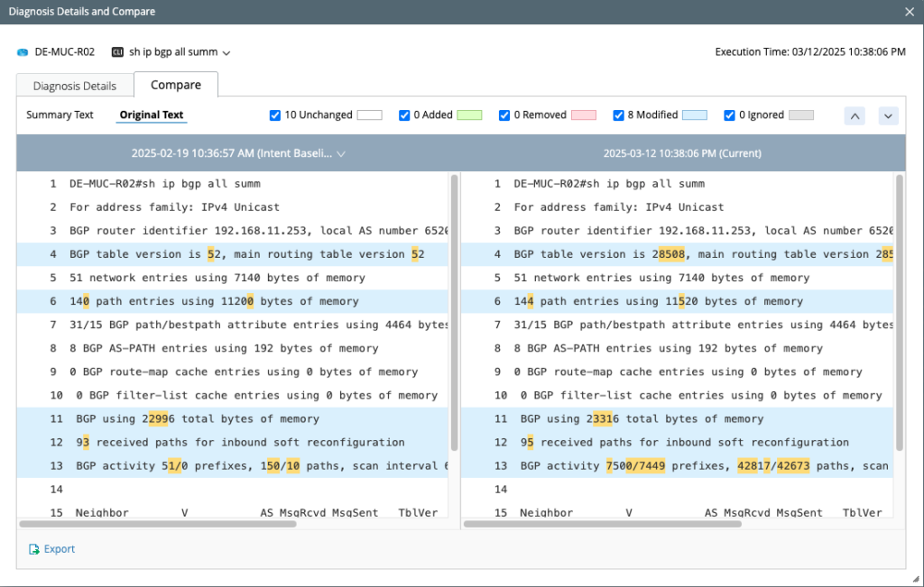Screen dimensions: 924x587
Task: Click the DE-MUC-R02 device icon
Action: click(22, 52)
